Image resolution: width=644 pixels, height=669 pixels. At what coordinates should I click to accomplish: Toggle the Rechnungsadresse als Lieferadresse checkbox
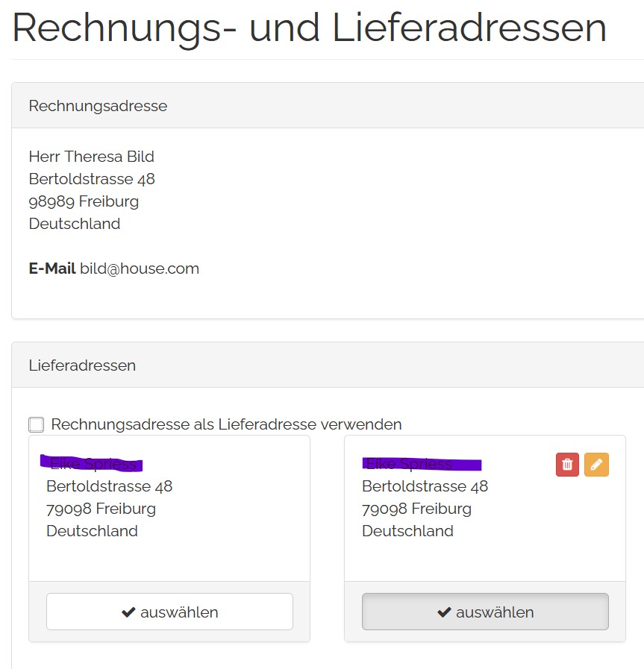(x=36, y=424)
